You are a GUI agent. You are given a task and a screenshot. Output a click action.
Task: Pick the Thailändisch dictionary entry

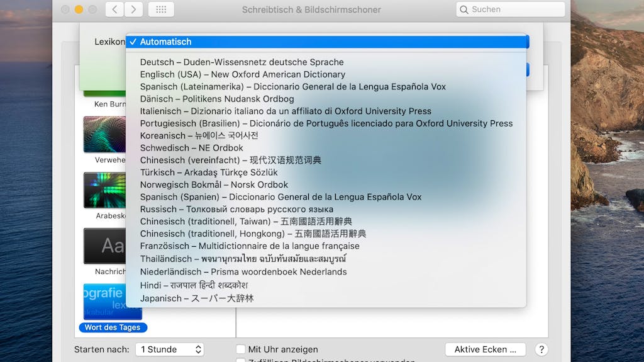click(326, 259)
